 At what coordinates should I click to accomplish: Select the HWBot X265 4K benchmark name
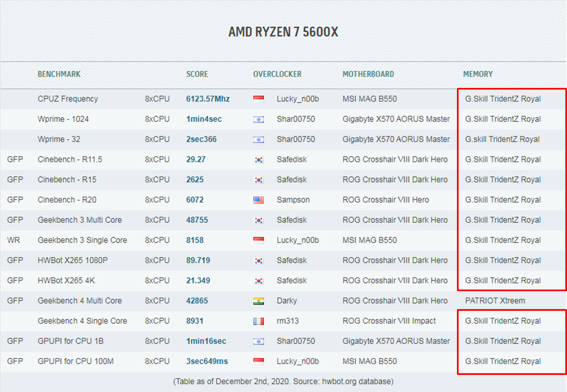pos(66,281)
